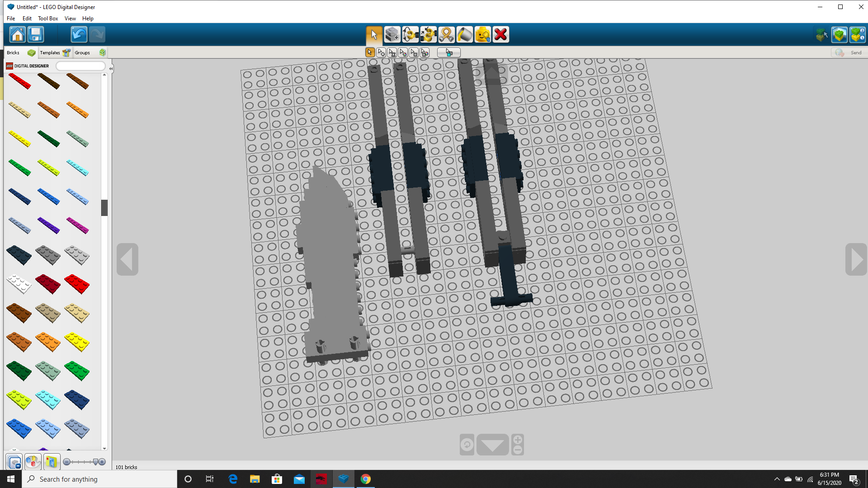The height and width of the screenshot is (488, 868).
Task: Undo the last action
Action: click(78, 34)
